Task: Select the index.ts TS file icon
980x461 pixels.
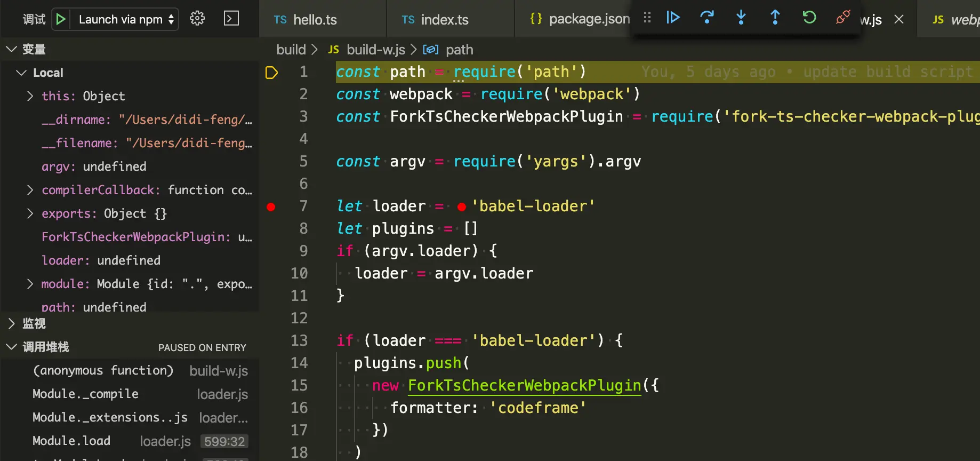Action: coord(408,20)
